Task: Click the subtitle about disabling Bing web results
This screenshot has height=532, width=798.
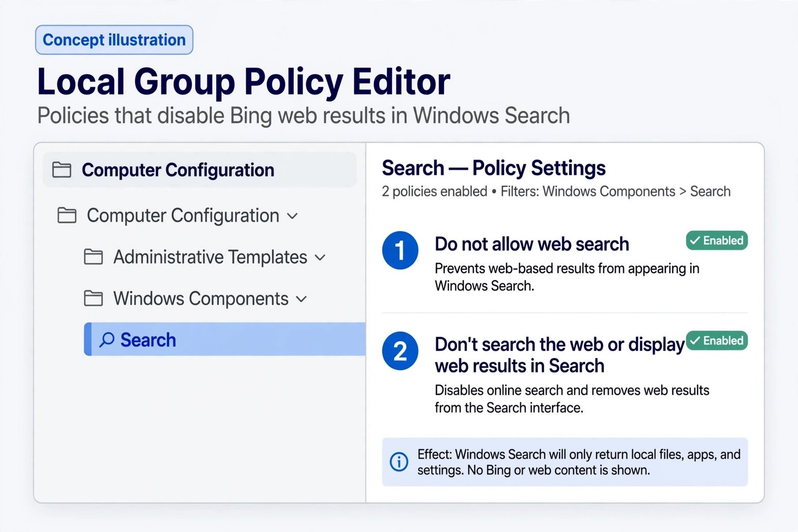Action: (304, 116)
